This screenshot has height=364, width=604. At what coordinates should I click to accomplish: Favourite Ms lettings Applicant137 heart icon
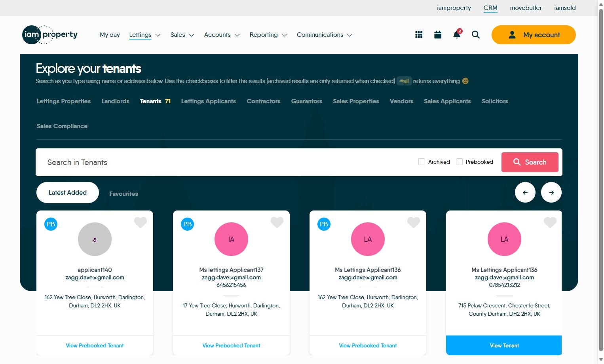coord(277,222)
